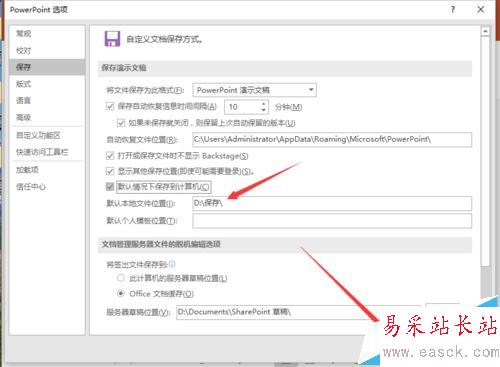The width and height of the screenshot is (500, 367).
Task: Increase autorecover interval with up arrow
Action: coord(264,104)
